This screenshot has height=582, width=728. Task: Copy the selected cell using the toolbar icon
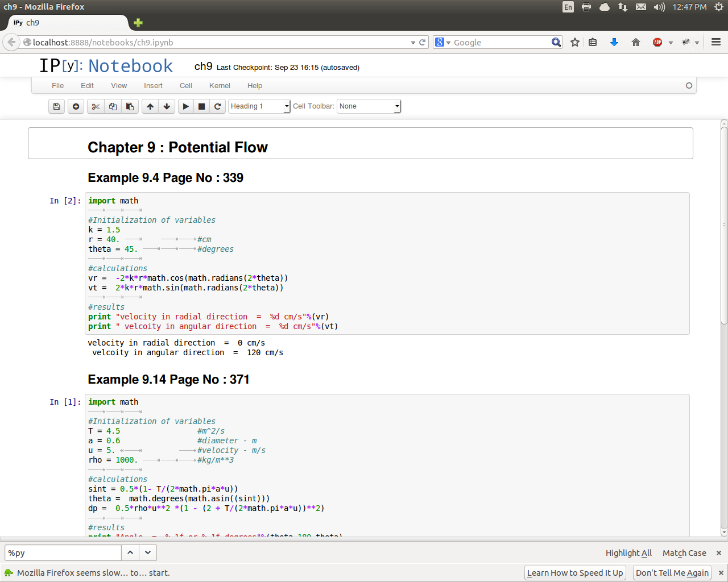point(113,106)
